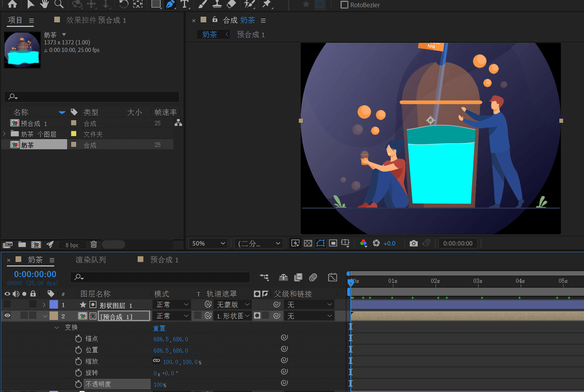This screenshot has width=584, height=392.
Task: Click layer 1 blue label color swatch
Action: (54, 304)
